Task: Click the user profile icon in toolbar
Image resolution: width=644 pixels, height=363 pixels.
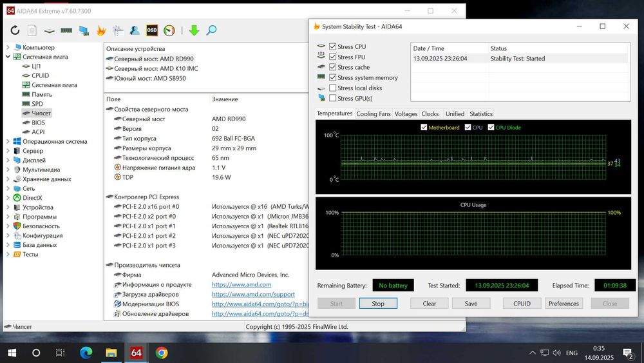Action: tap(135, 30)
